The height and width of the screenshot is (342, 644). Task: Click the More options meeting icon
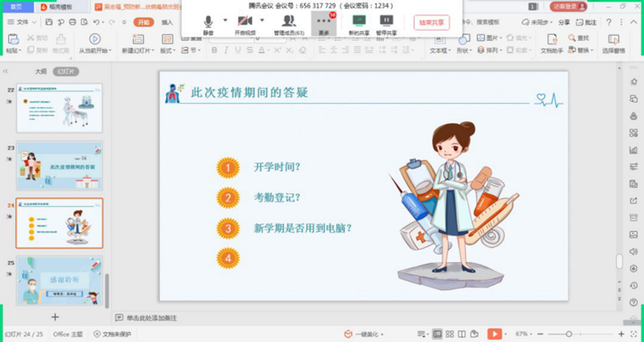[x=324, y=23]
